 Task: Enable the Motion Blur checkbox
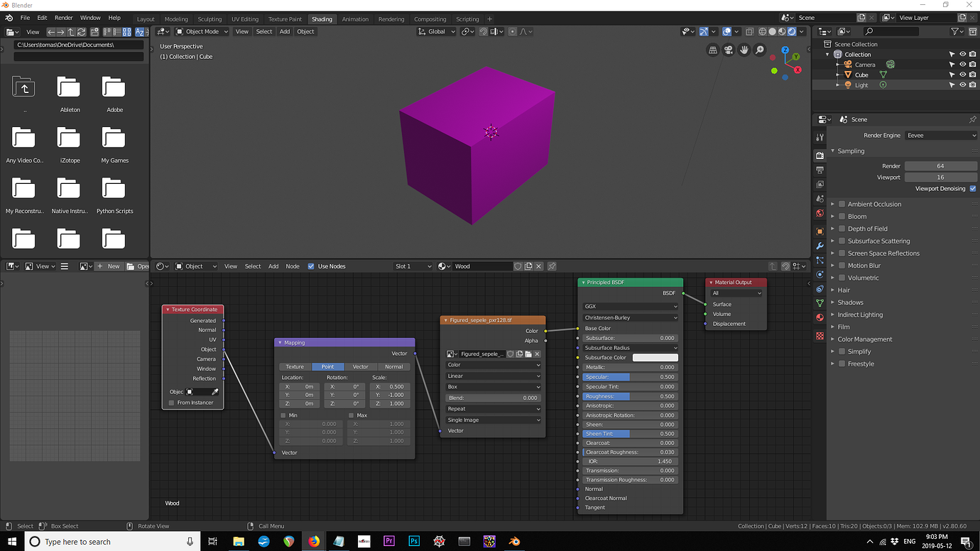coord(842,266)
